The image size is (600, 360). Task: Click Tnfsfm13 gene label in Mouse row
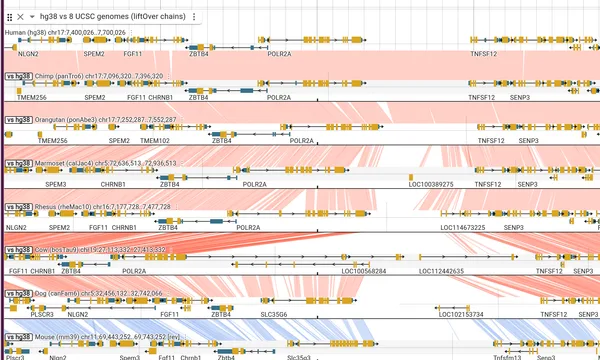tap(507, 358)
